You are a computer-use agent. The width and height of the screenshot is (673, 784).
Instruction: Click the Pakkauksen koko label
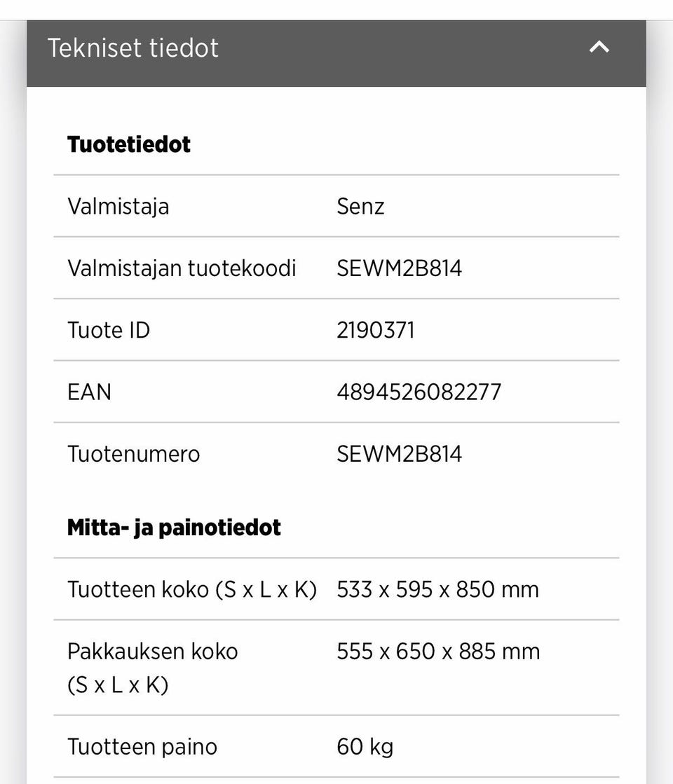[153, 667]
